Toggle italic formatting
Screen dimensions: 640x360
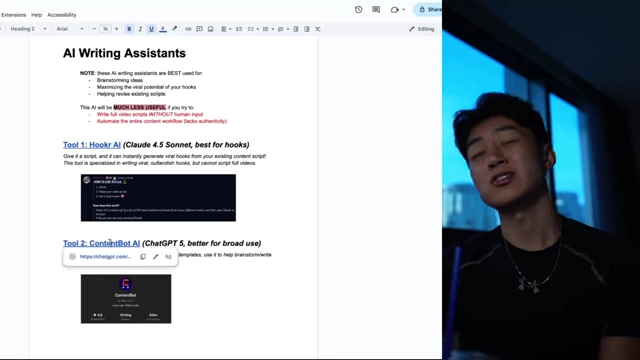pyautogui.click(x=140, y=29)
